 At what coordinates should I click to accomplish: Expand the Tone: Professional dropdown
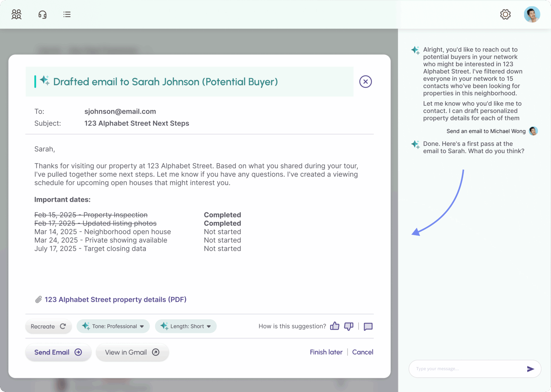[x=113, y=326]
